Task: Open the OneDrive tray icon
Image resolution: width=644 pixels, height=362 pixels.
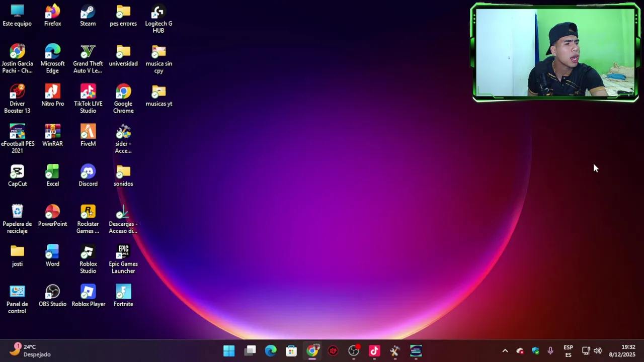Action: tap(520, 351)
